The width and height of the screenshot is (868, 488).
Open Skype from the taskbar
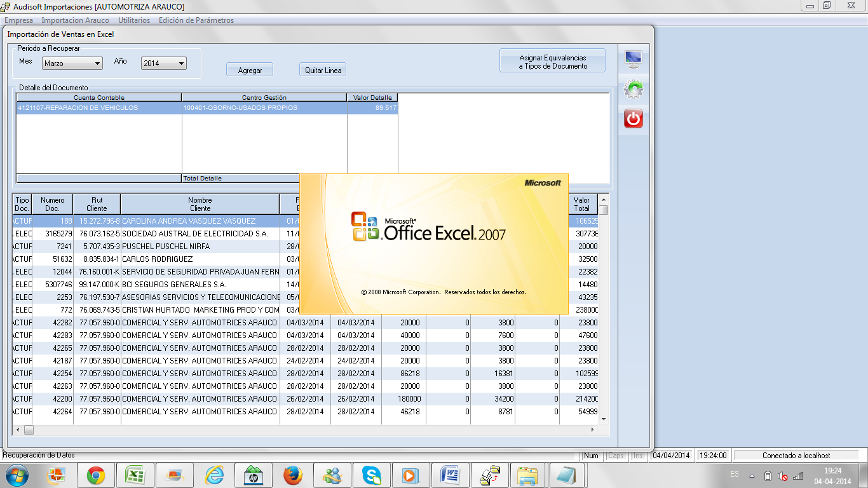click(372, 475)
